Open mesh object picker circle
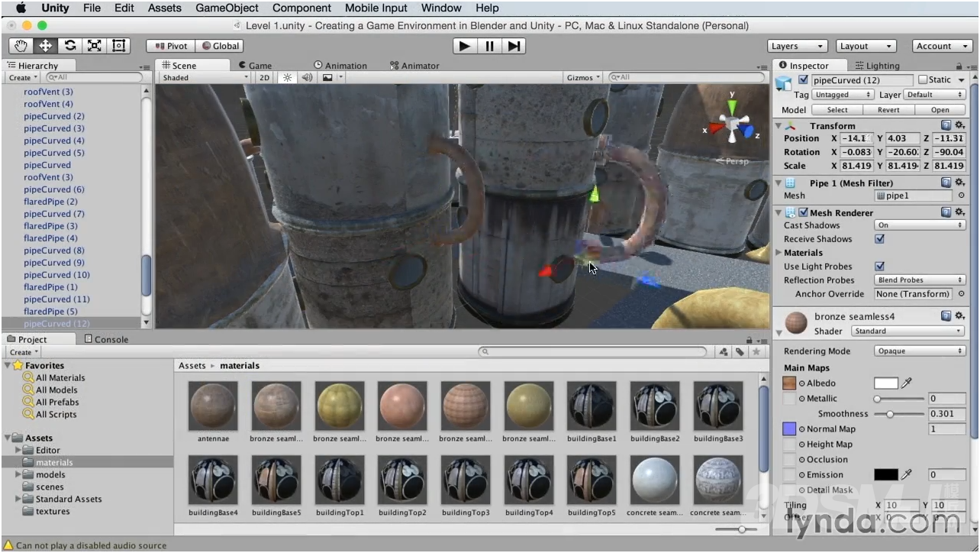Image resolution: width=980 pixels, height=553 pixels. coord(961,196)
